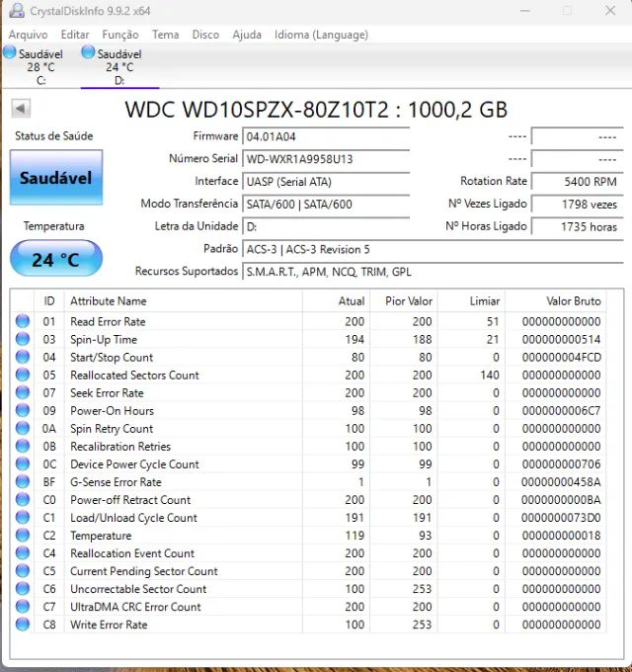Click status orb of Read Error Rate row
This screenshot has height=672, width=632.
pos(23,321)
